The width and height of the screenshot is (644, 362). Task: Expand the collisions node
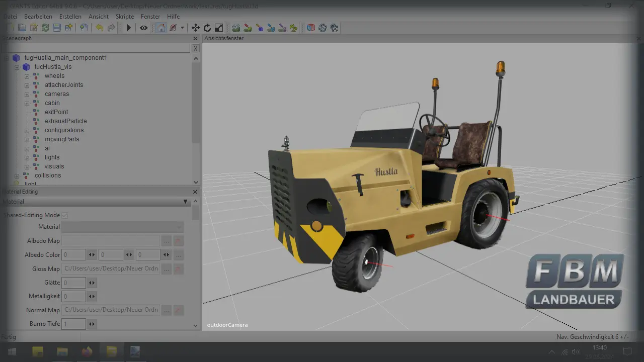[x=17, y=175]
